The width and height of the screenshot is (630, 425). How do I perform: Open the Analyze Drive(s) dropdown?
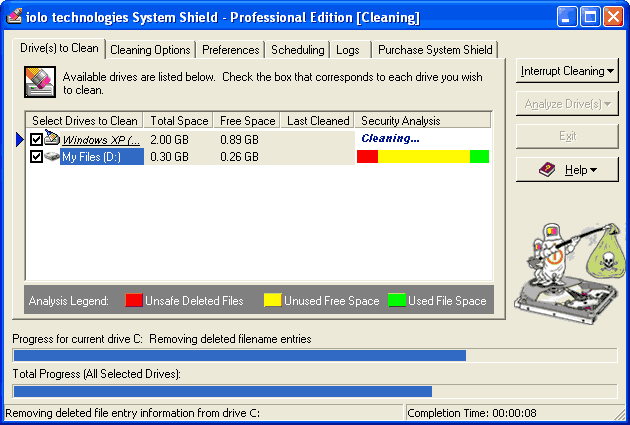[x=567, y=104]
